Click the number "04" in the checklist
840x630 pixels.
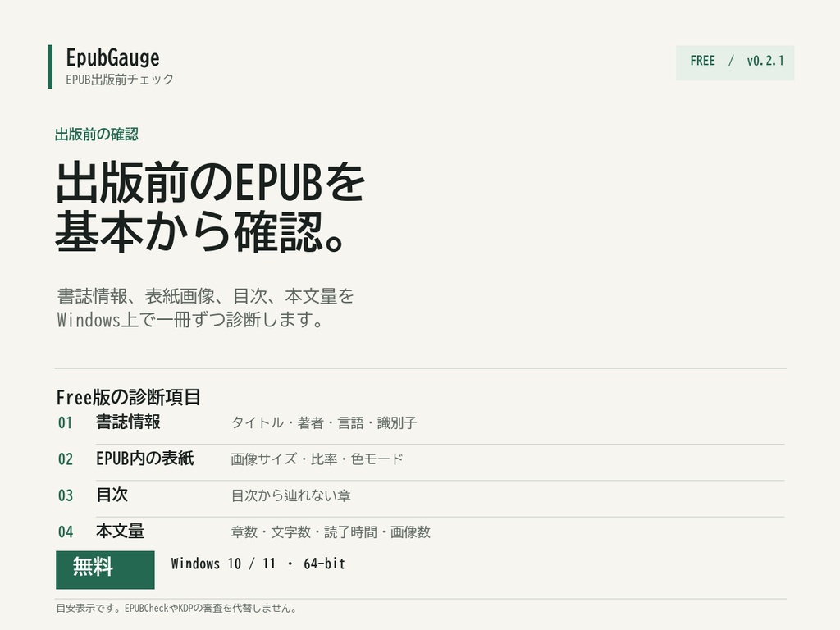(x=66, y=532)
